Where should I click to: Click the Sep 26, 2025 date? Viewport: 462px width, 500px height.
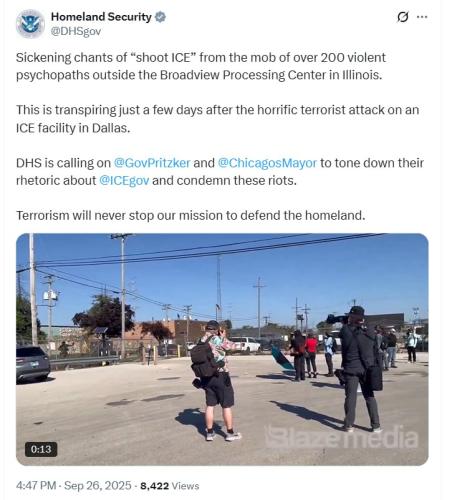(x=98, y=485)
